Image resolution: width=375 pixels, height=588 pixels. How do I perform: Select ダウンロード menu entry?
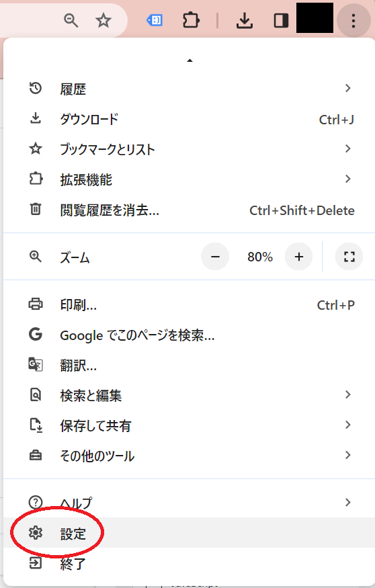190,119
